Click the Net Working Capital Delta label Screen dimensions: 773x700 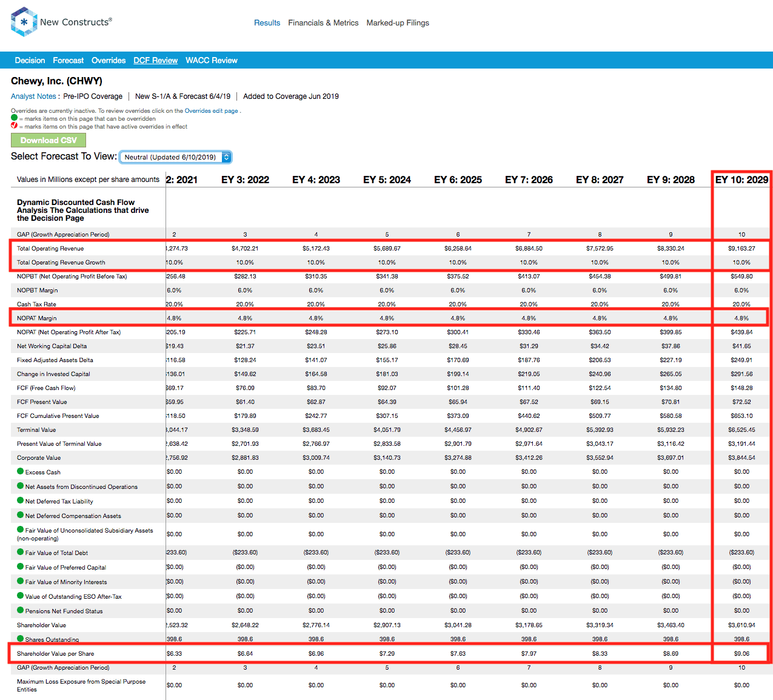pos(52,346)
